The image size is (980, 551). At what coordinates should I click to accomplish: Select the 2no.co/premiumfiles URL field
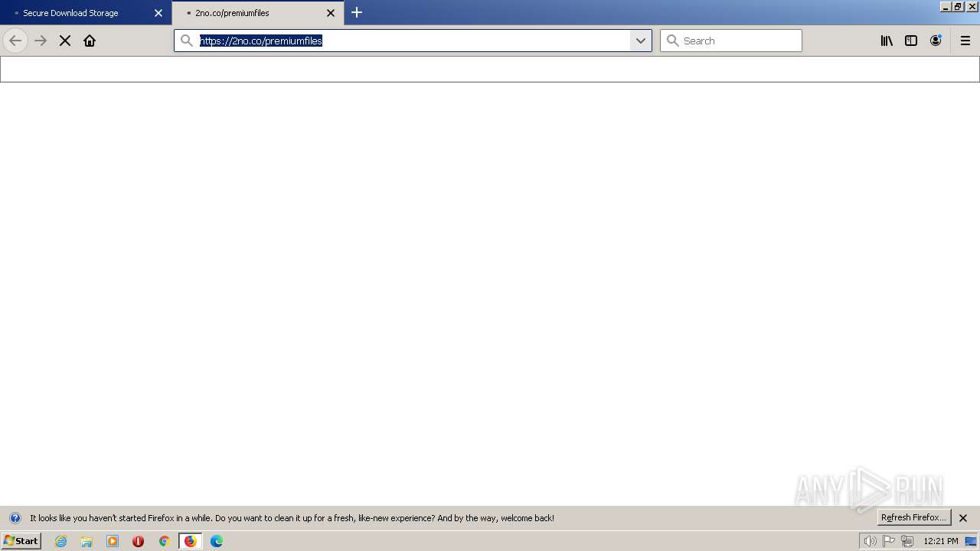(413, 41)
